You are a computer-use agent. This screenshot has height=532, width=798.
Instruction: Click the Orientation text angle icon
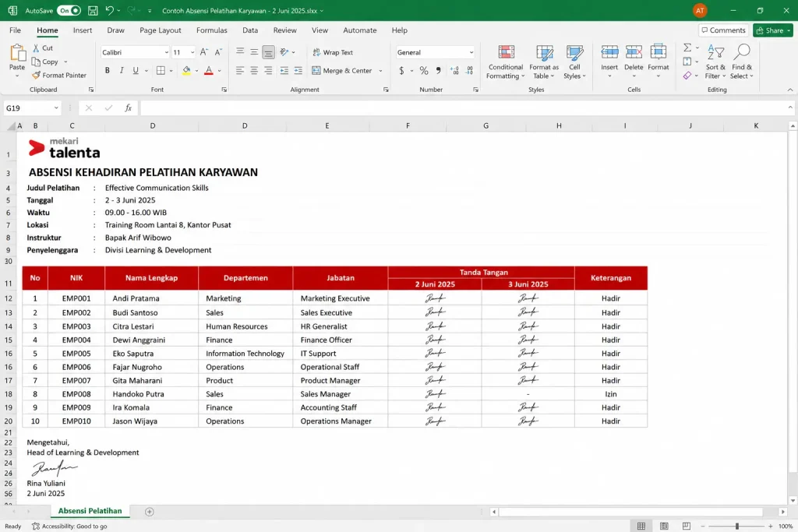point(284,52)
